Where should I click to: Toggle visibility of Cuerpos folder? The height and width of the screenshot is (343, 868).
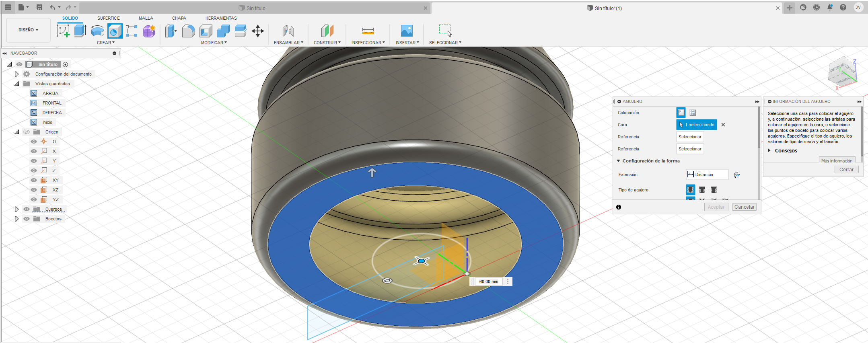tap(27, 209)
